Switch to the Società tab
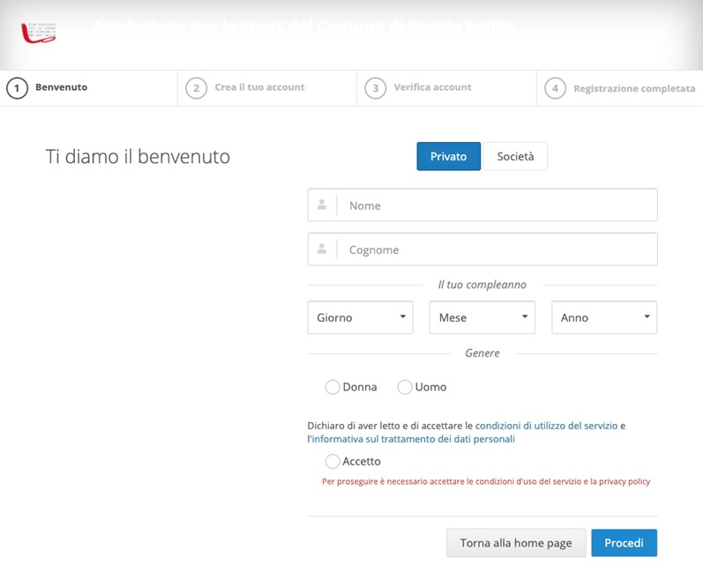Viewport: 703px width, 588px height. pos(515,156)
